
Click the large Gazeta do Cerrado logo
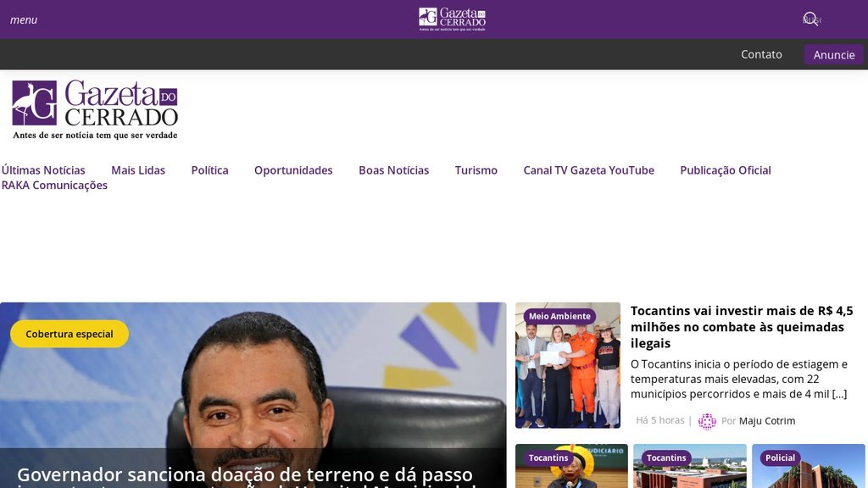pyautogui.click(x=95, y=109)
